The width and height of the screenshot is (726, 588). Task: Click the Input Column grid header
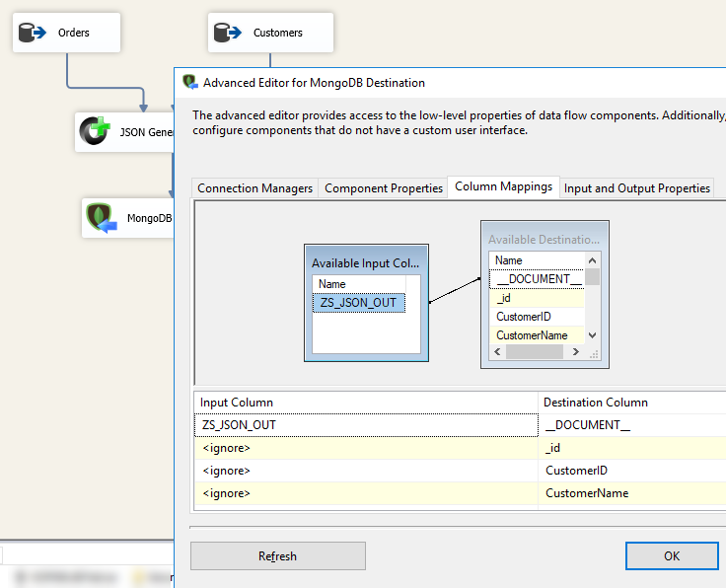point(366,403)
